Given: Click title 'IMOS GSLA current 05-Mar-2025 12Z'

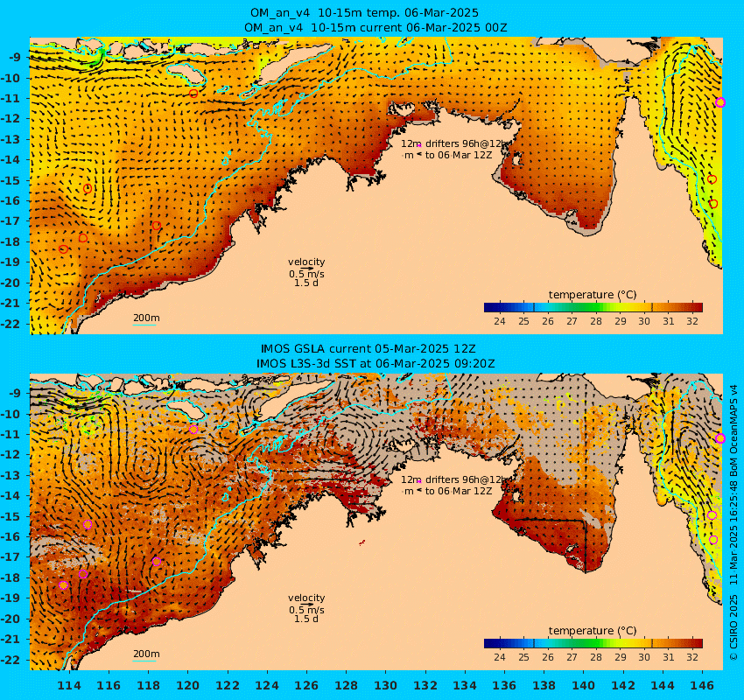Looking at the screenshot, I should (x=368, y=349).
